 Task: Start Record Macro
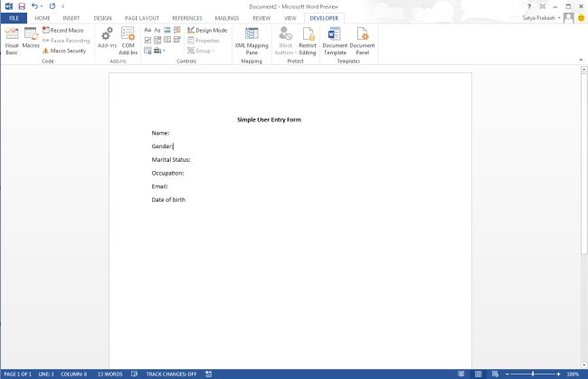[63, 30]
